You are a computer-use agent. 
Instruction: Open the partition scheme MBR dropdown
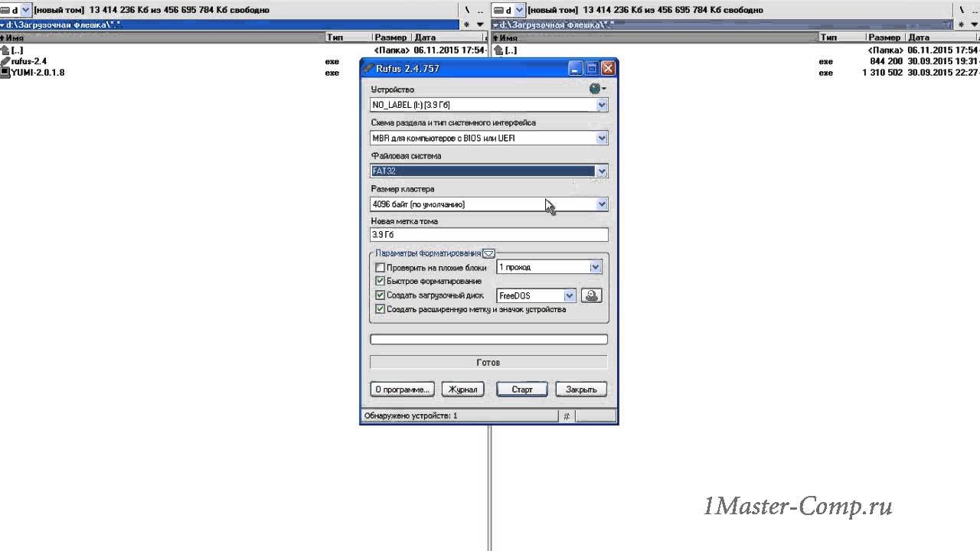(602, 139)
